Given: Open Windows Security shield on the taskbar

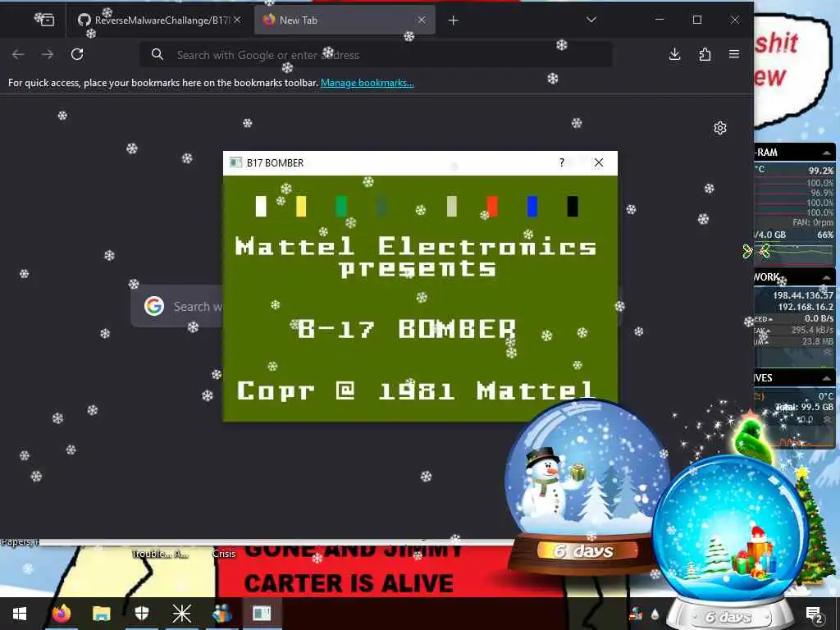Looking at the screenshot, I should tap(141, 614).
